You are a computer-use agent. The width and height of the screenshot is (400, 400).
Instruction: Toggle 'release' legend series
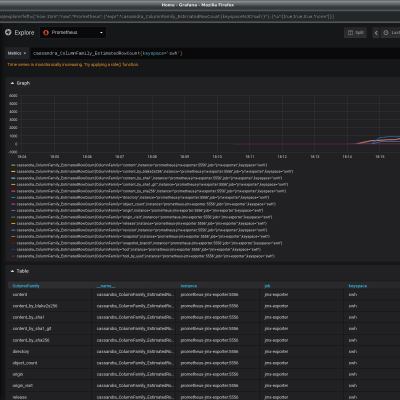142,224
